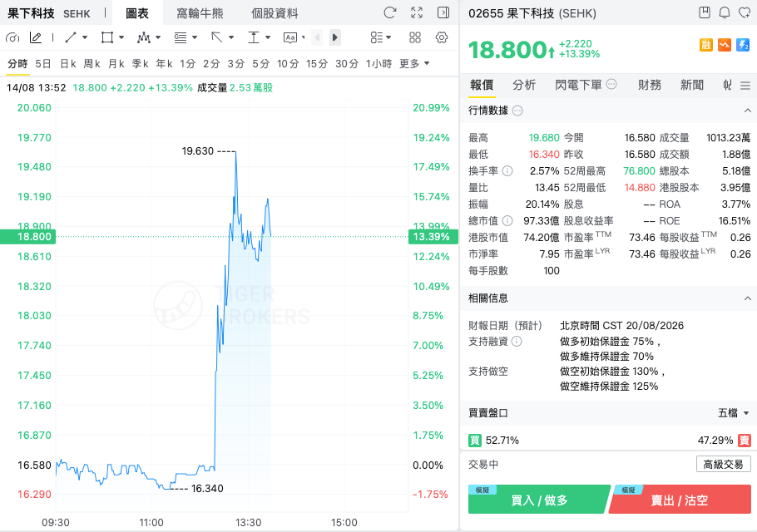Image resolution: width=757 pixels, height=532 pixels.
Task: Open the 五檔 order book depth dropdown
Action: [x=734, y=413]
